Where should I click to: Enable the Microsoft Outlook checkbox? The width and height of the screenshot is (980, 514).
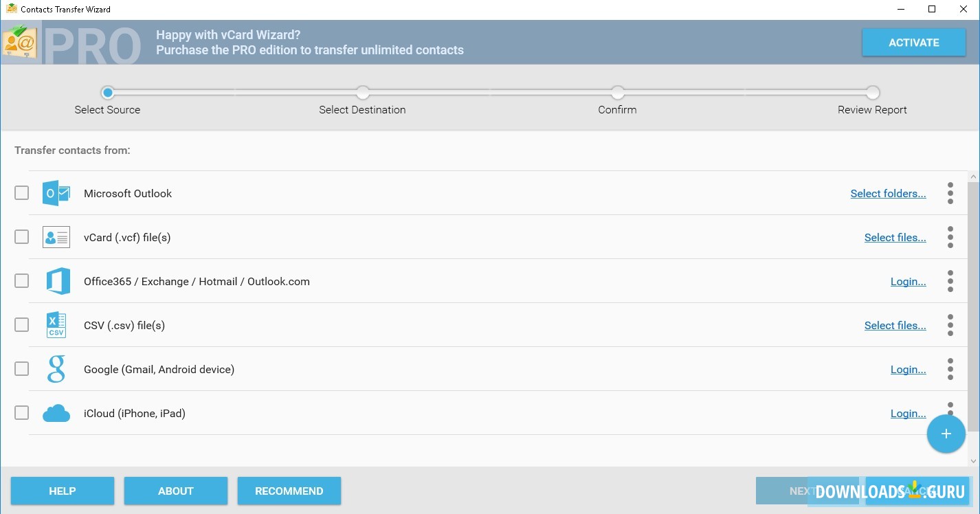[22, 192]
